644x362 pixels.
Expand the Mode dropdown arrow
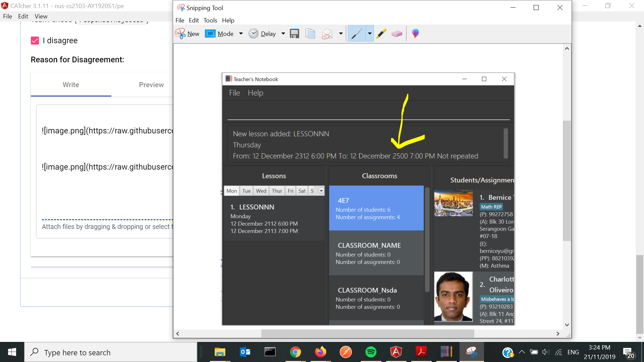point(241,34)
